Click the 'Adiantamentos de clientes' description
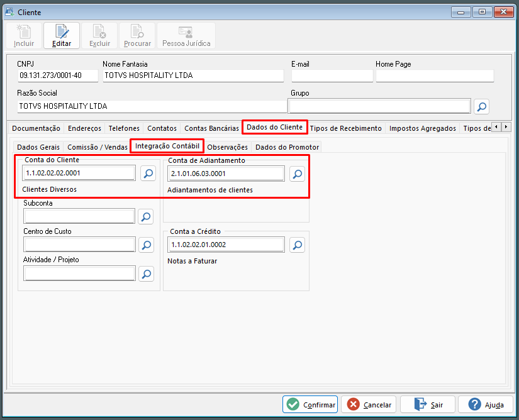The width and height of the screenshot is (519, 420). coord(210,190)
